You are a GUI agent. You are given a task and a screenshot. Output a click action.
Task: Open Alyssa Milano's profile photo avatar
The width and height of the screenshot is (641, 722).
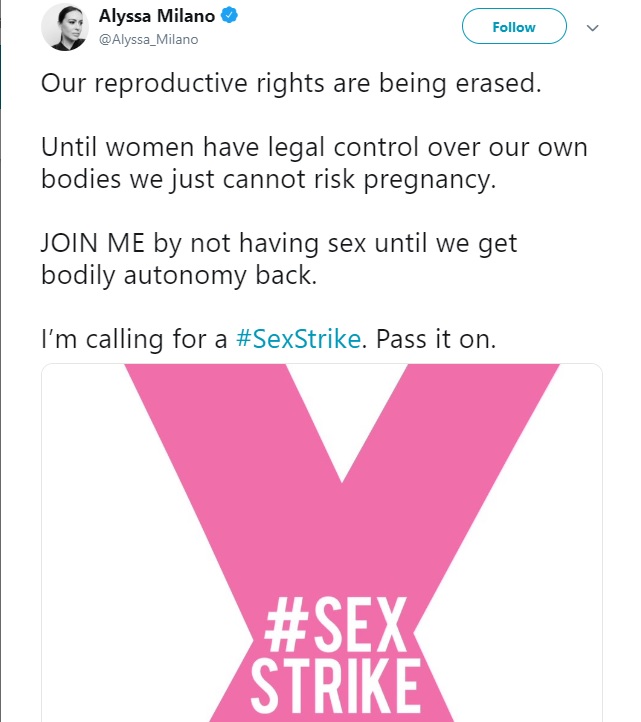(x=64, y=27)
